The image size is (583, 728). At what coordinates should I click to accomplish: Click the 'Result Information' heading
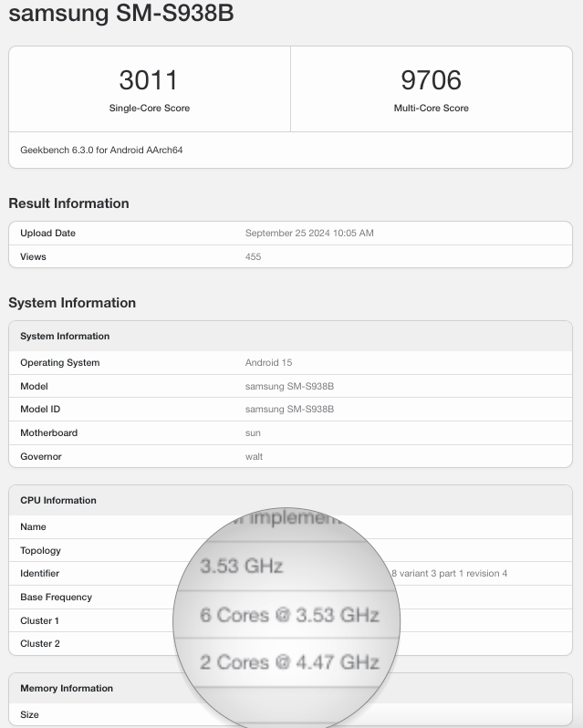pyautogui.click(x=68, y=203)
